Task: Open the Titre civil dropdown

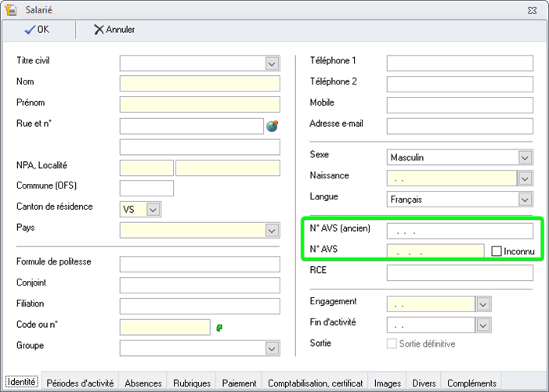Action: [x=272, y=63]
